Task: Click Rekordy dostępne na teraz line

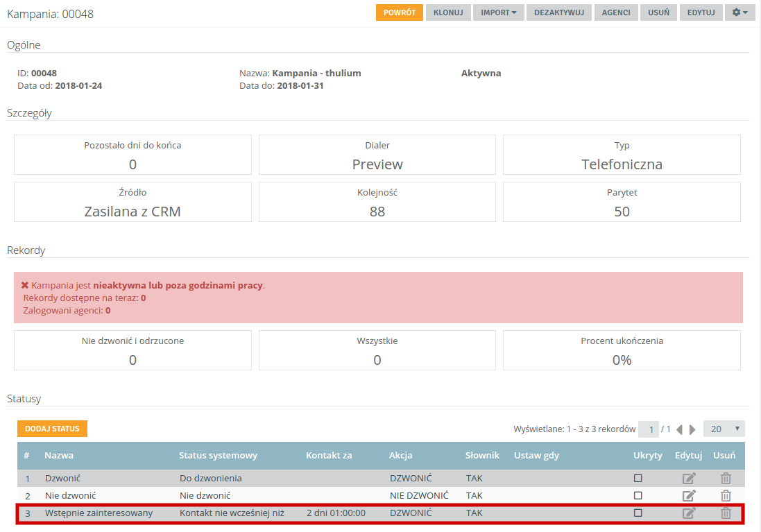Action: coord(85,298)
